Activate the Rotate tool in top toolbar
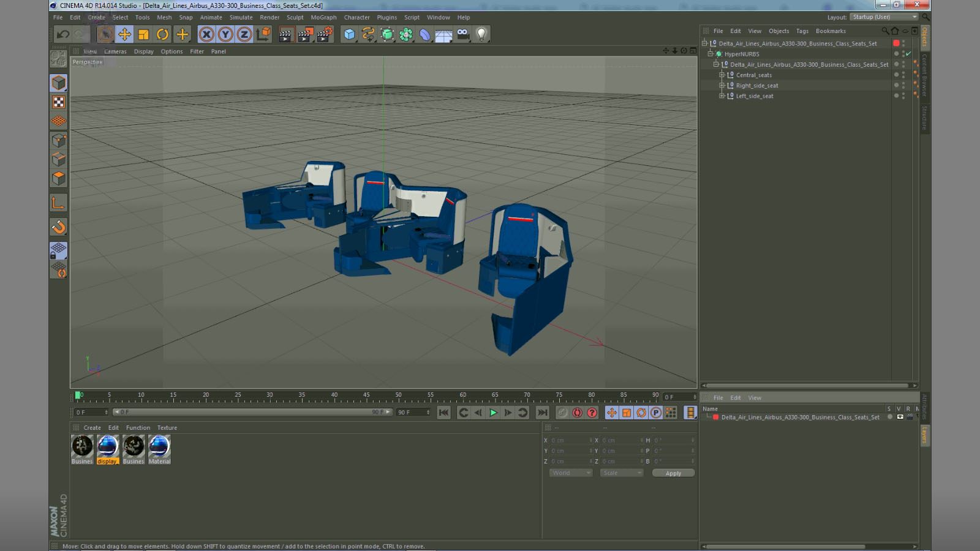980x551 pixels. pyautogui.click(x=162, y=34)
